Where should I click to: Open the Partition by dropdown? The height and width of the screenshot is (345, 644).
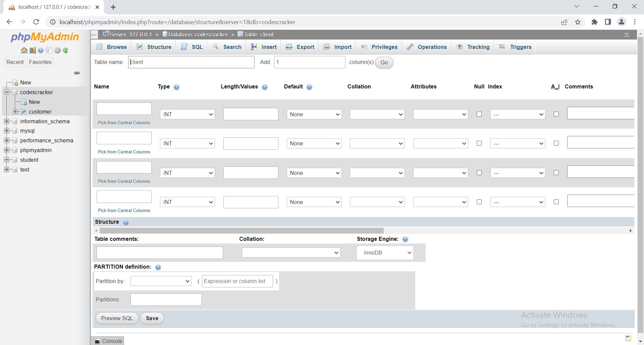[x=160, y=281]
